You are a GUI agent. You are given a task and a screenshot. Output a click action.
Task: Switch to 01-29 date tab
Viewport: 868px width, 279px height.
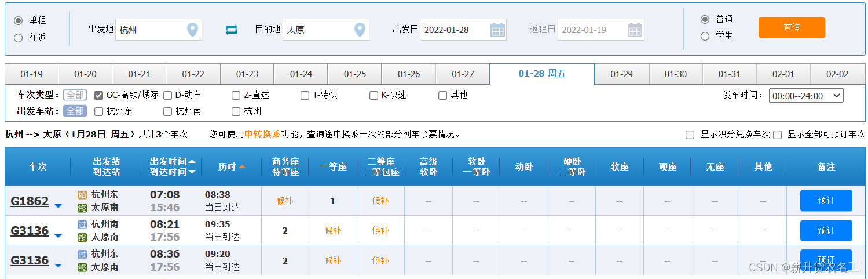pos(621,74)
